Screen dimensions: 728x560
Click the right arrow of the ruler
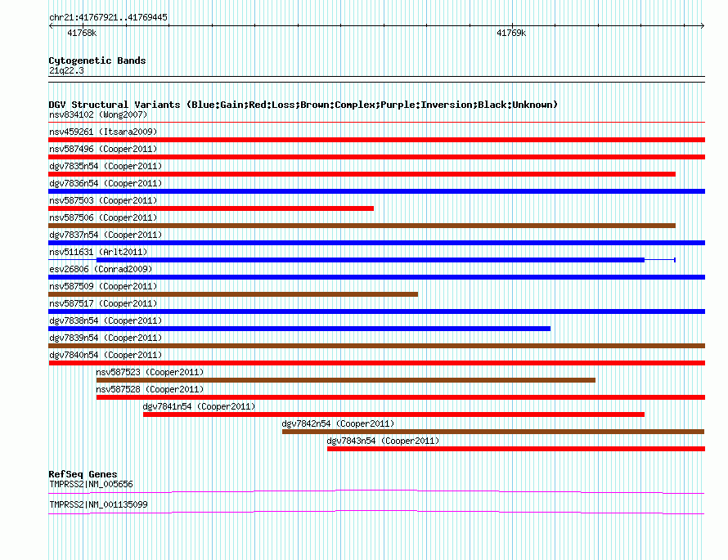click(703, 26)
